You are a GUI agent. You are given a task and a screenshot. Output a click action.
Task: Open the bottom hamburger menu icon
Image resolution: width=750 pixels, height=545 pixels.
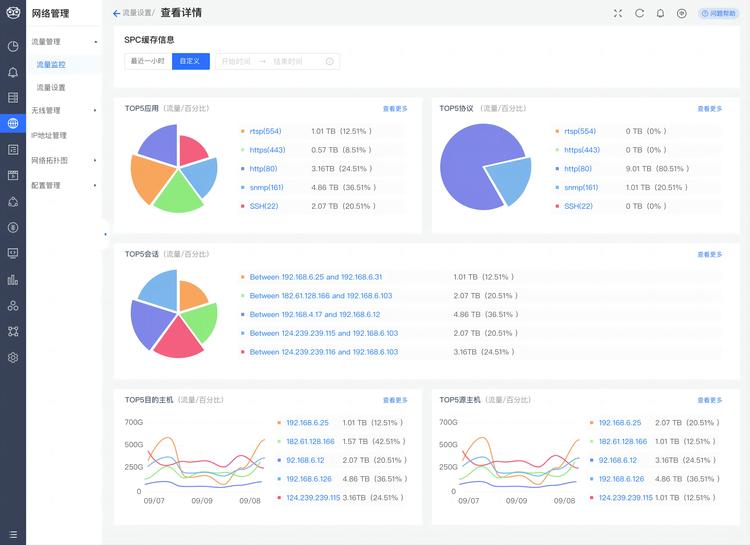[13, 534]
